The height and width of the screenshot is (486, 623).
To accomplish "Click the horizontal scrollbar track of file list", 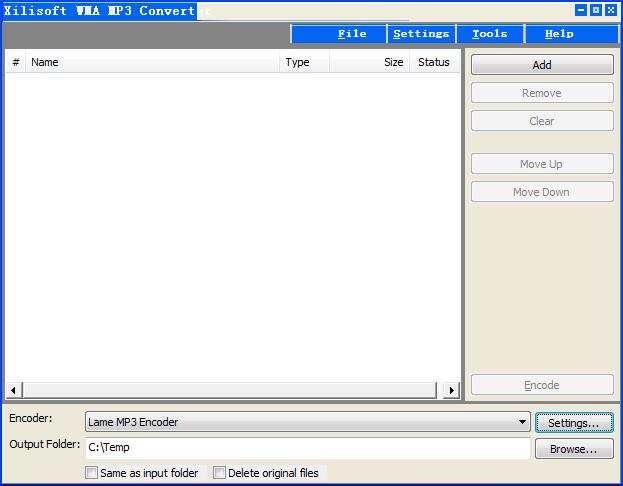I will click(x=230, y=390).
